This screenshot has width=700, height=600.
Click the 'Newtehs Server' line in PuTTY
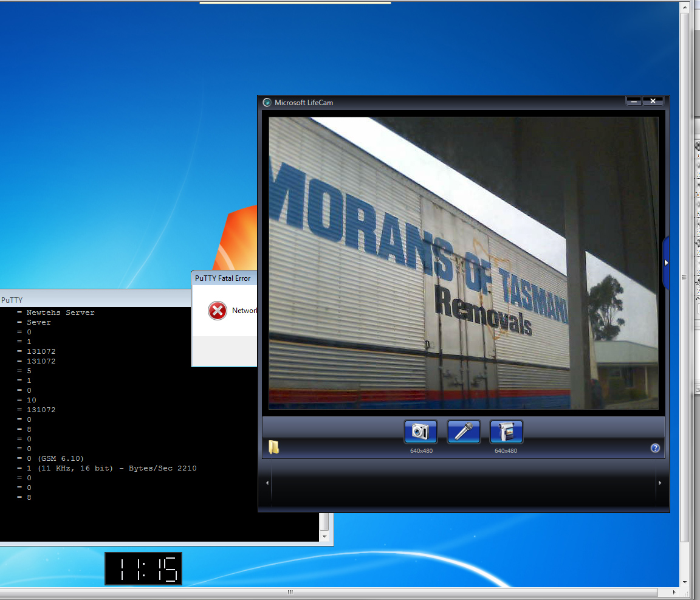pos(56,312)
